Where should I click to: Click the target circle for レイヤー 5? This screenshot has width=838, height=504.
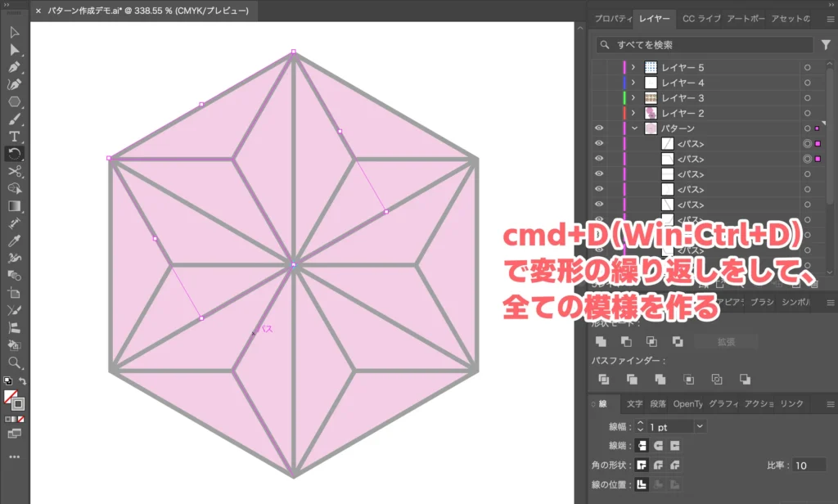[x=808, y=68]
